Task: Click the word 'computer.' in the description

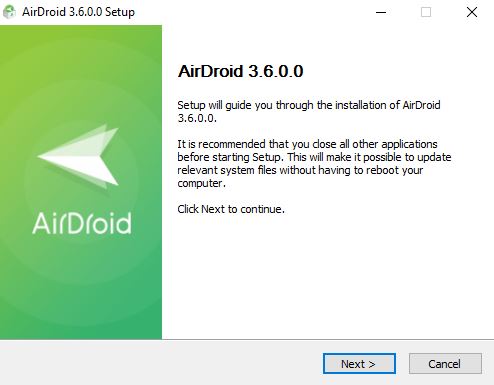Action: (x=201, y=183)
